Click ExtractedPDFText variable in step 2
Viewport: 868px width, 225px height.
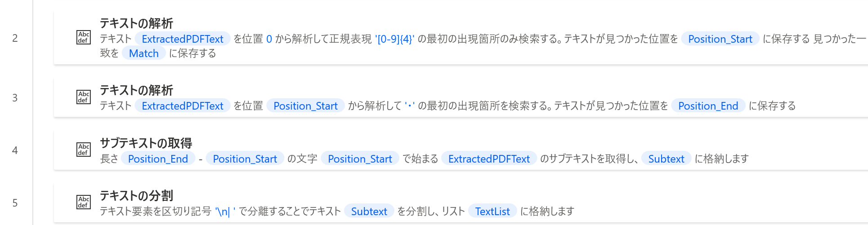tap(182, 39)
